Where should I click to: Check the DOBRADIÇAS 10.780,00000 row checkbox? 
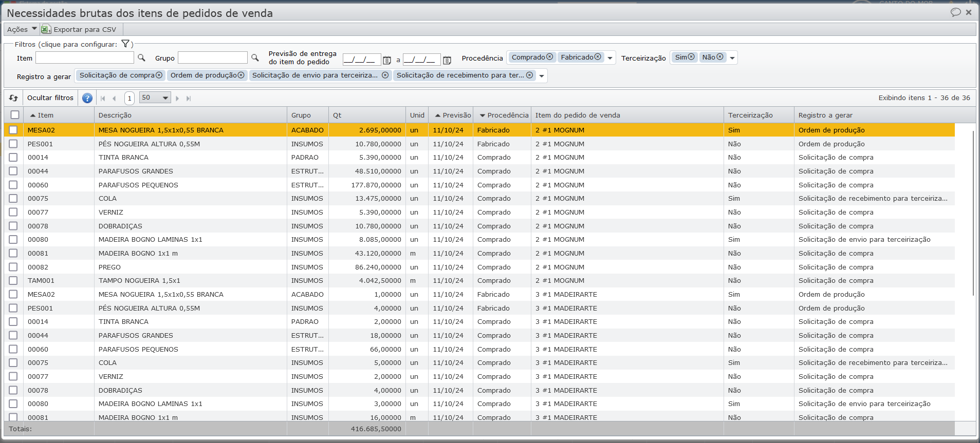(x=13, y=226)
